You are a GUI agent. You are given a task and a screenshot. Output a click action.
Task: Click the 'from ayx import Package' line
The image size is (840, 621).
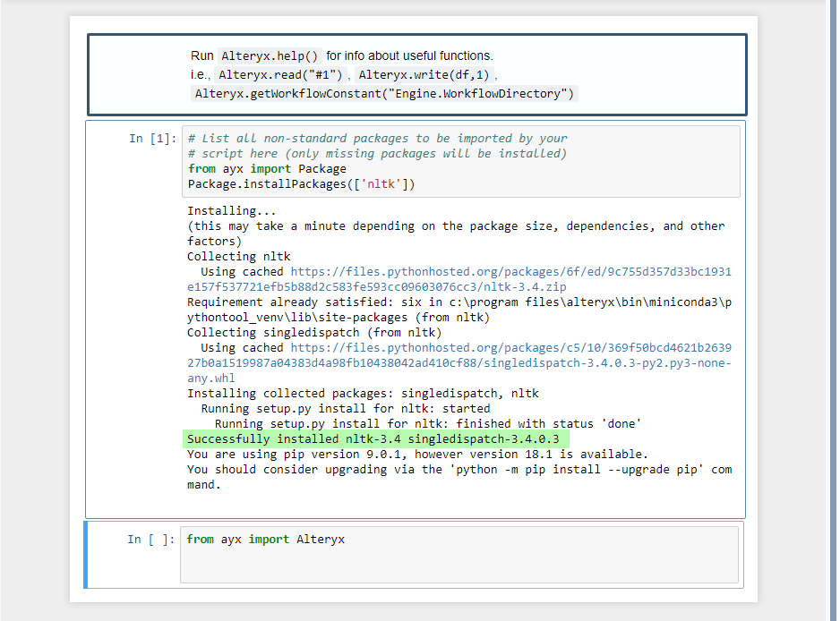(x=267, y=168)
